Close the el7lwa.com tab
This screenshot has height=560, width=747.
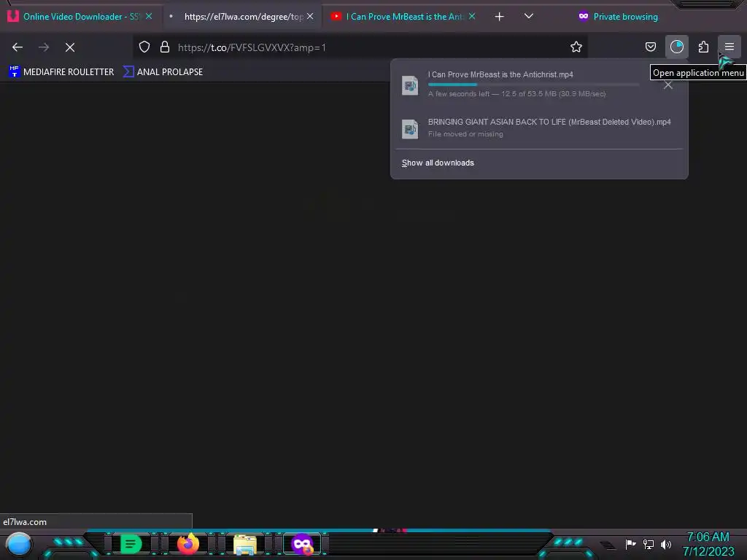click(310, 16)
